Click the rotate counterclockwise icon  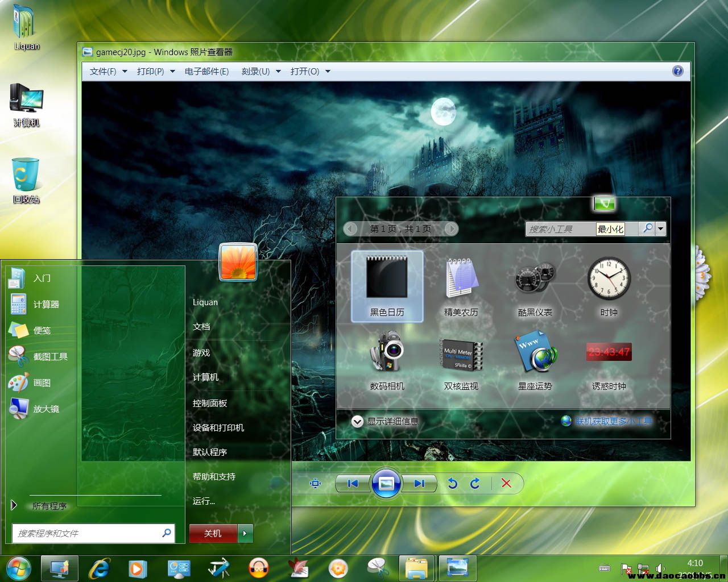(452, 483)
